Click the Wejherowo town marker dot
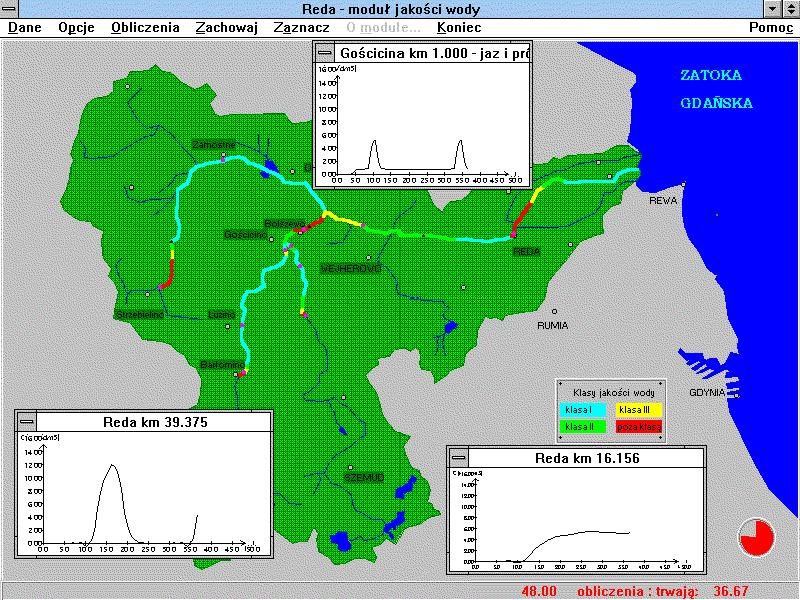 coord(368,258)
